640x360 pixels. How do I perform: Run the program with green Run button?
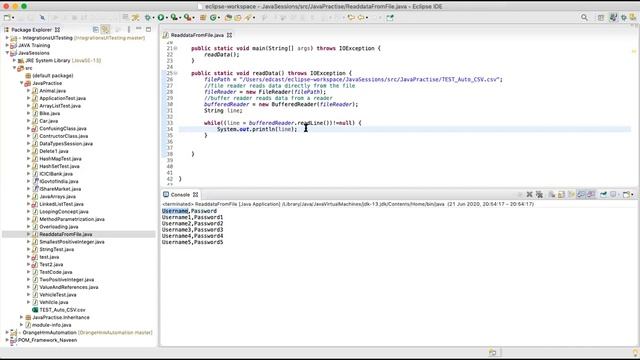point(161,18)
